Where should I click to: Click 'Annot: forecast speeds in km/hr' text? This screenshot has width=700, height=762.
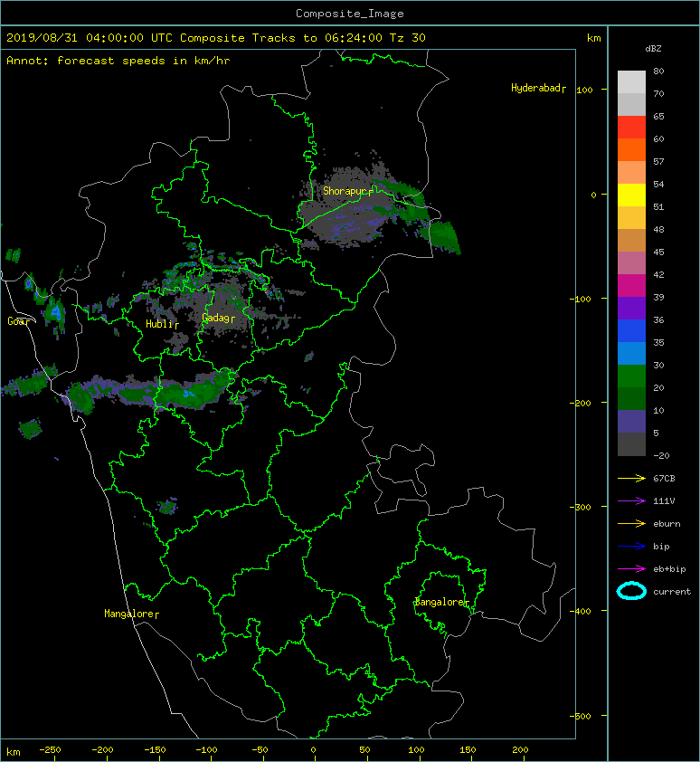pos(118,61)
